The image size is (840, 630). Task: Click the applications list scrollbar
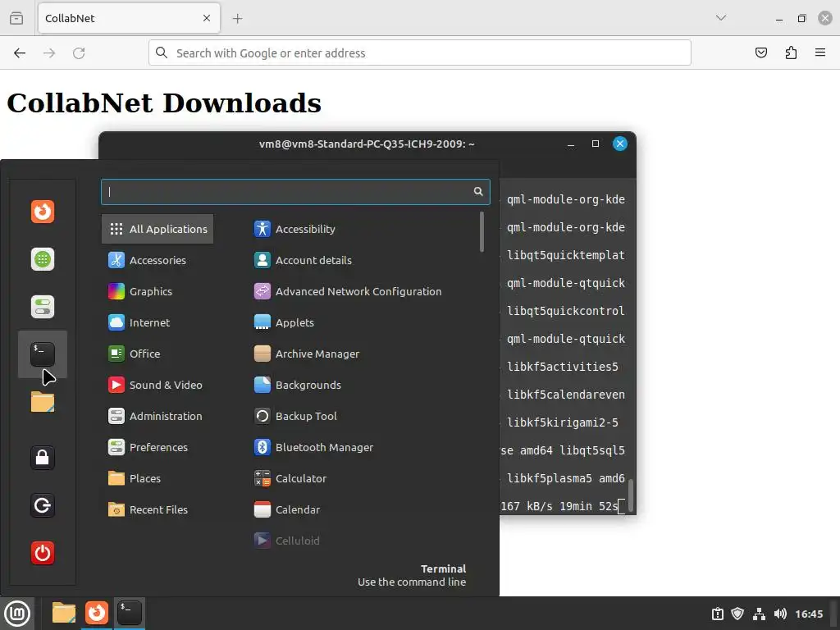(482, 232)
